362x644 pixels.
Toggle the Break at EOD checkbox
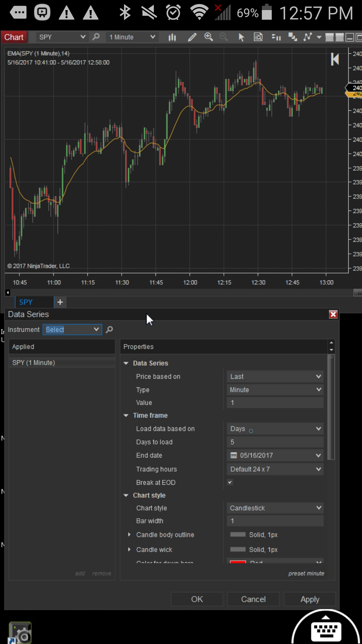(230, 482)
